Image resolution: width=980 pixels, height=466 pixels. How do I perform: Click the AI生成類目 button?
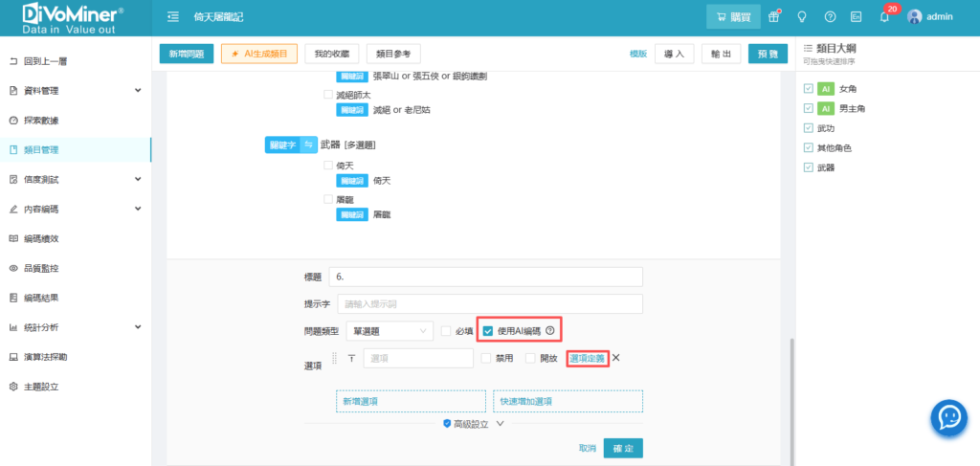259,55
